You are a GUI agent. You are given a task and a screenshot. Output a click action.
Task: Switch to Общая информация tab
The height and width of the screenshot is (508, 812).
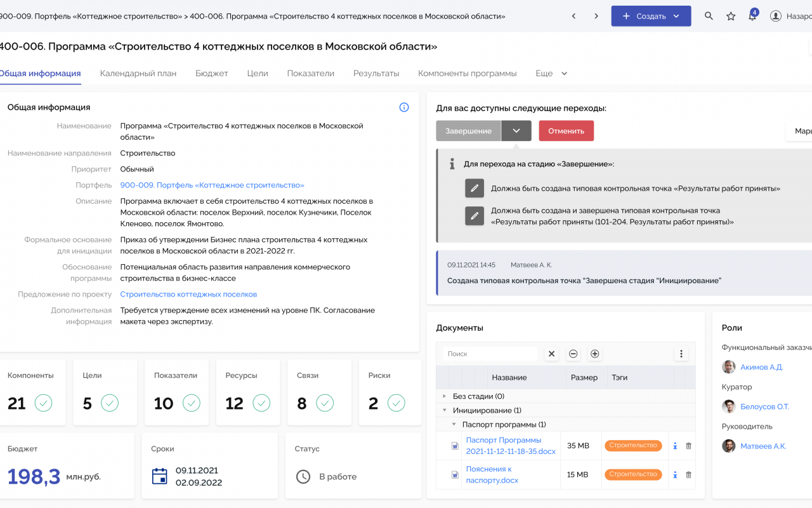tap(39, 73)
